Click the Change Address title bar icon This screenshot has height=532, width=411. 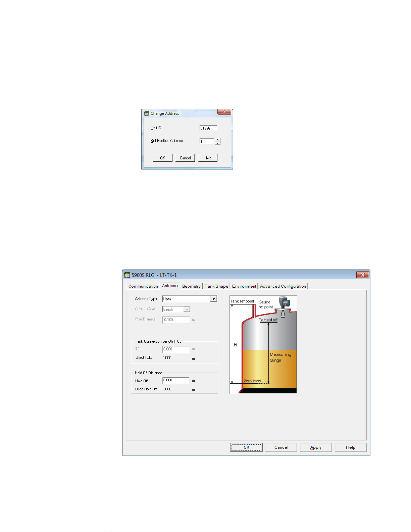tap(147, 113)
